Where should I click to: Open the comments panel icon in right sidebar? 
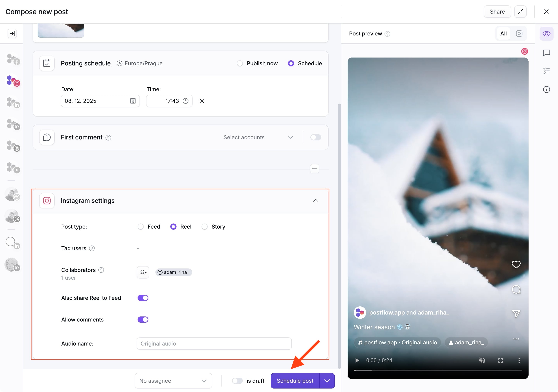[x=546, y=53]
